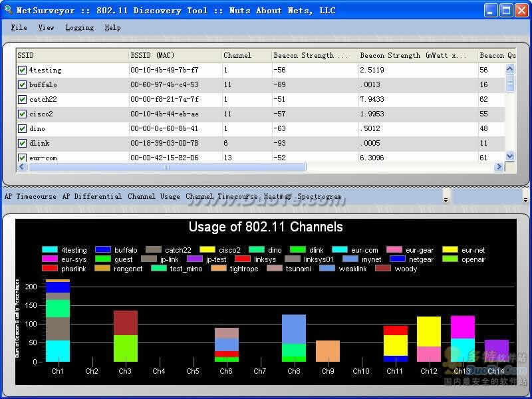Image resolution: width=532 pixels, height=399 pixels.
Task: Click the woody legend color swatch
Action: [384, 269]
